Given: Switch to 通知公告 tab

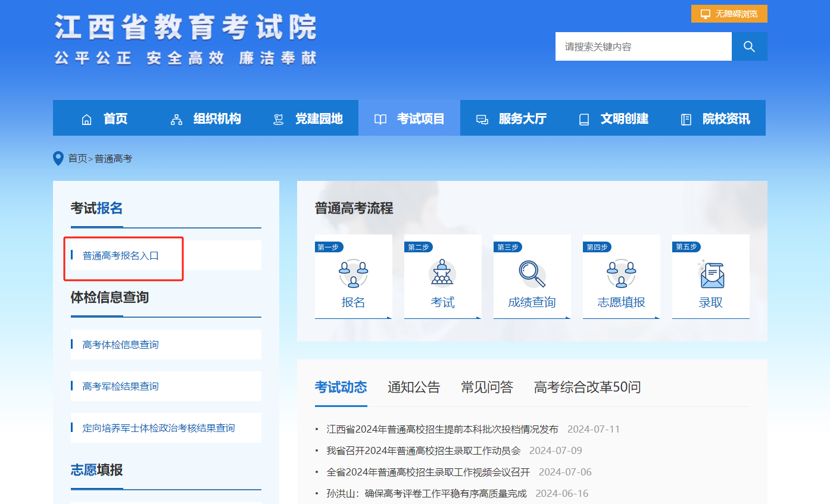Looking at the screenshot, I should click(x=414, y=387).
